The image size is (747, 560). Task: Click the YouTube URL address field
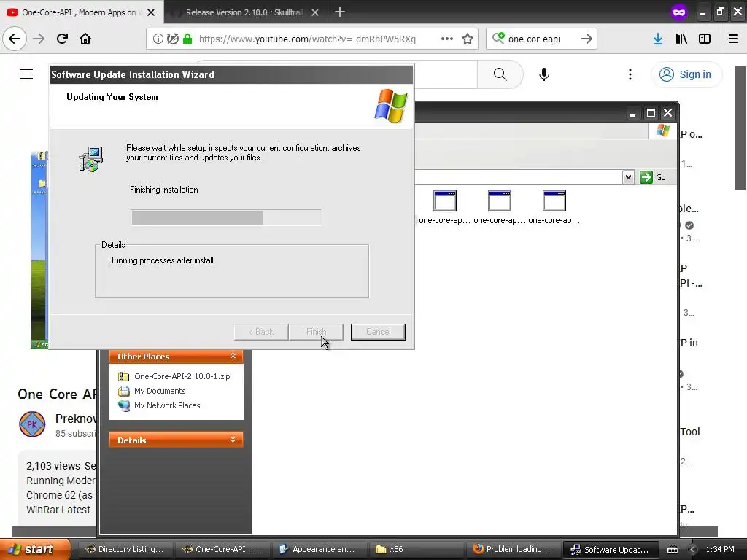307,39
